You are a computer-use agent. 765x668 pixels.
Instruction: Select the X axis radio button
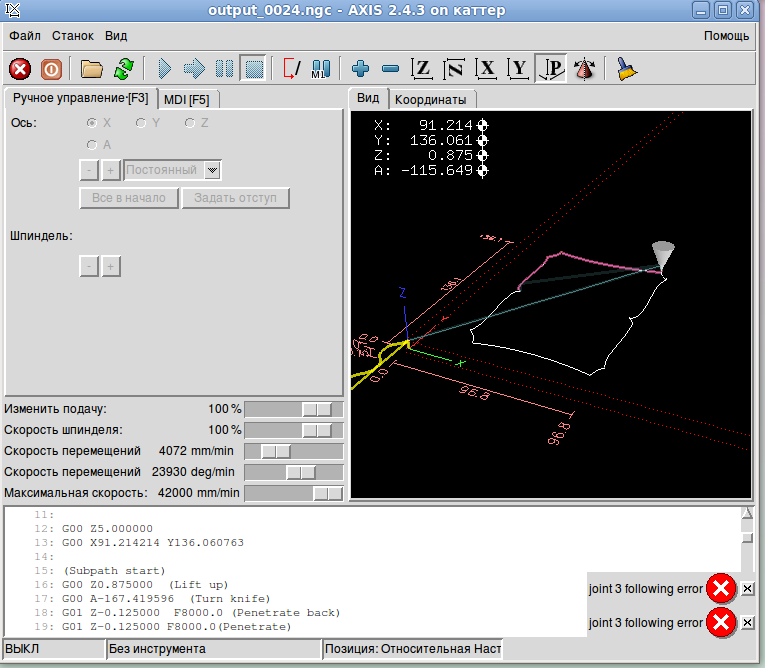pos(92,123)
